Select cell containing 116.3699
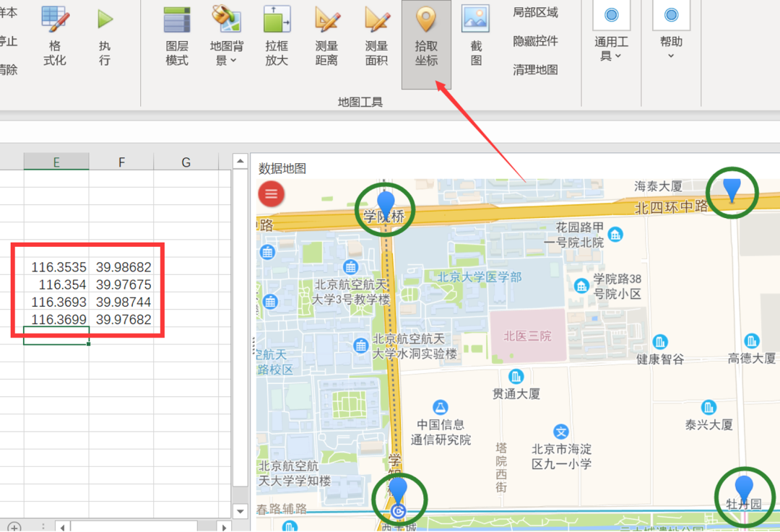The width and height of the screenshot is (780, 532). click(x=56, y=319)
